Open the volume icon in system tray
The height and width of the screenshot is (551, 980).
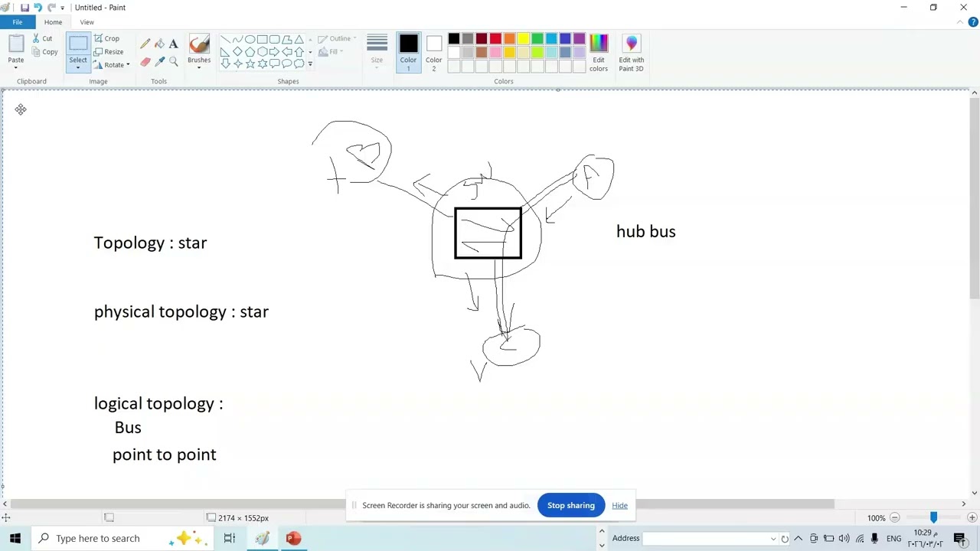click(x=844, y=538)
